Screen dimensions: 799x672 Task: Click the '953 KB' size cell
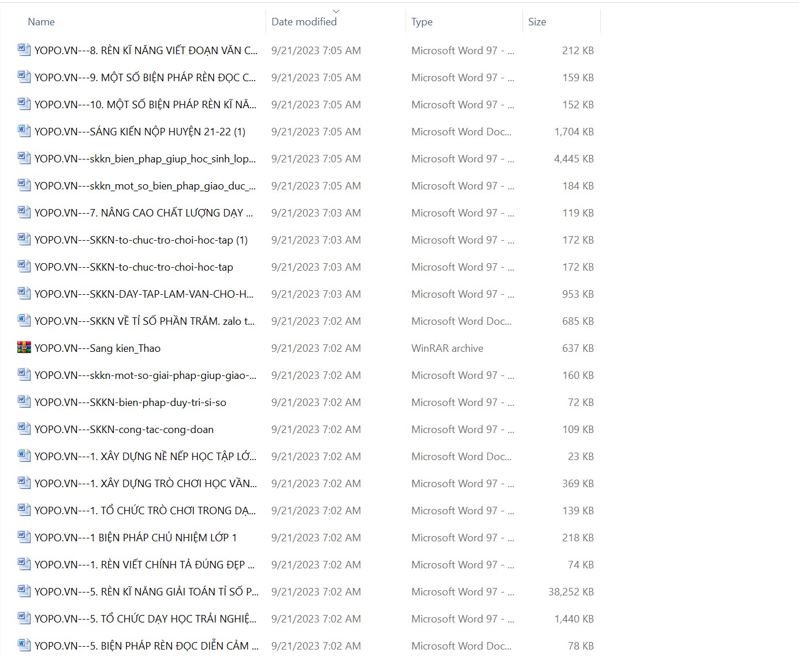pyautogui.click(x=578, y=294)
